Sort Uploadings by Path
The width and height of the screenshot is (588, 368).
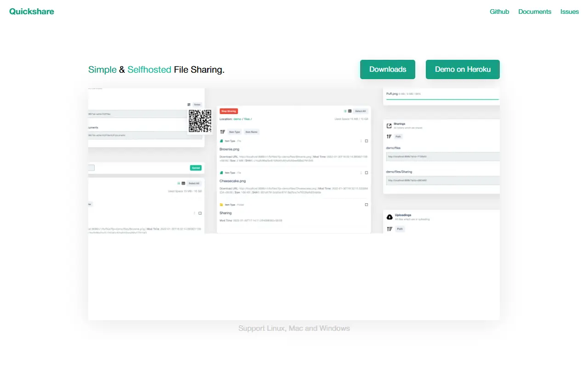400,229
